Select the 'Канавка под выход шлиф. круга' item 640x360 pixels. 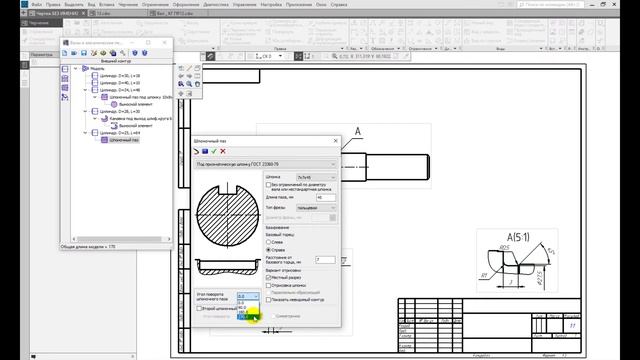(x=140, y=118)
